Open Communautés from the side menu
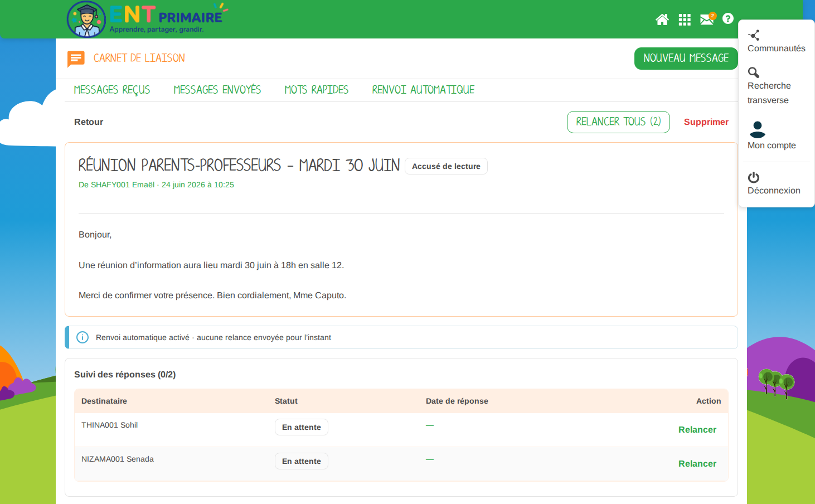The image size is (815, 504). coord(776,42)
